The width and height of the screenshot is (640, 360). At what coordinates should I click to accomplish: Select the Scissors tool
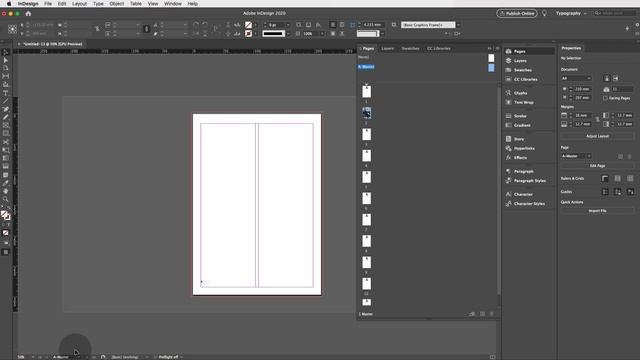pyautogui.click(x=5, y=142)
